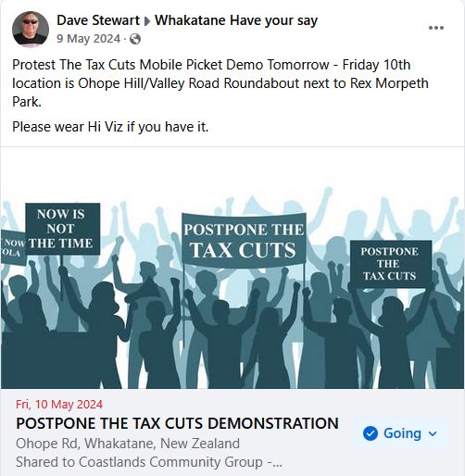The width and height of the screenshot is (465, 476).
Task: Click the event cover protest illustration
Action: point(232,268)
